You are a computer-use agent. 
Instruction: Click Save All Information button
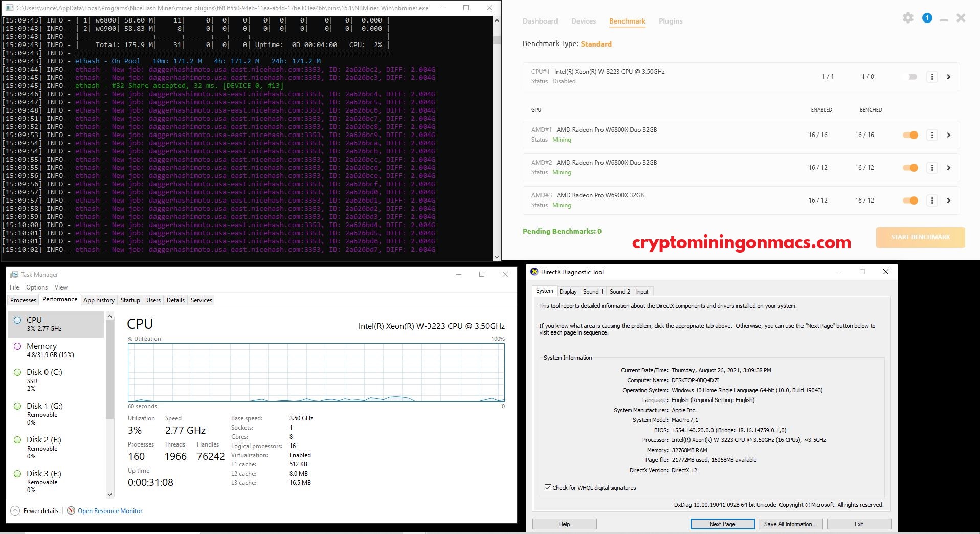(791, 524)
